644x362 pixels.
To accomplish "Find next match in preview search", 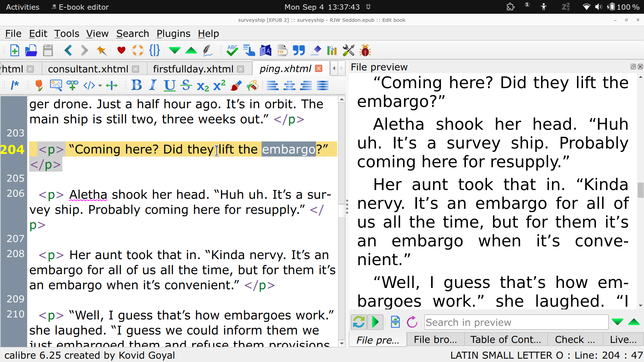I will tap(617, 322).
